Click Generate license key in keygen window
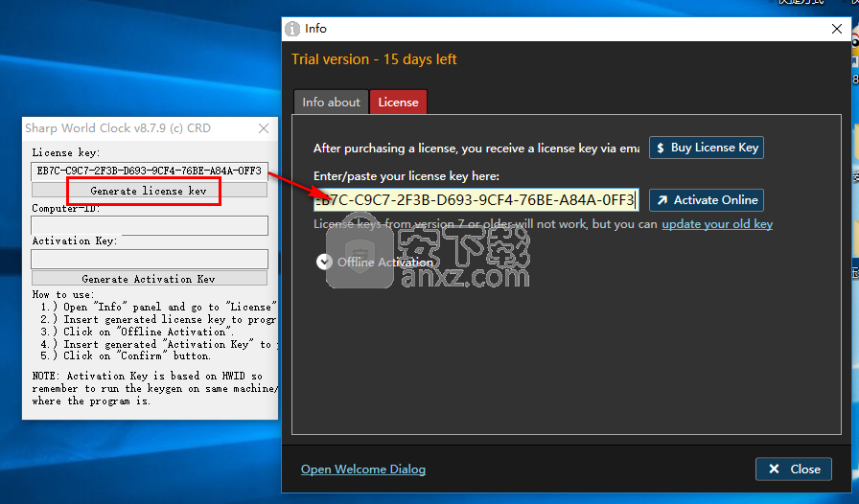Viewport: 859px width, 504px height. [149, 191]
